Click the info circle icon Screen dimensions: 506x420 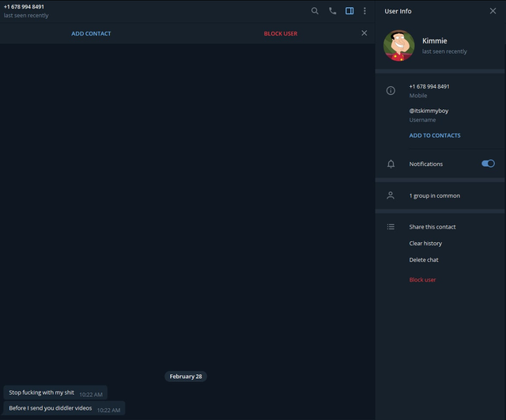[391, 91]
